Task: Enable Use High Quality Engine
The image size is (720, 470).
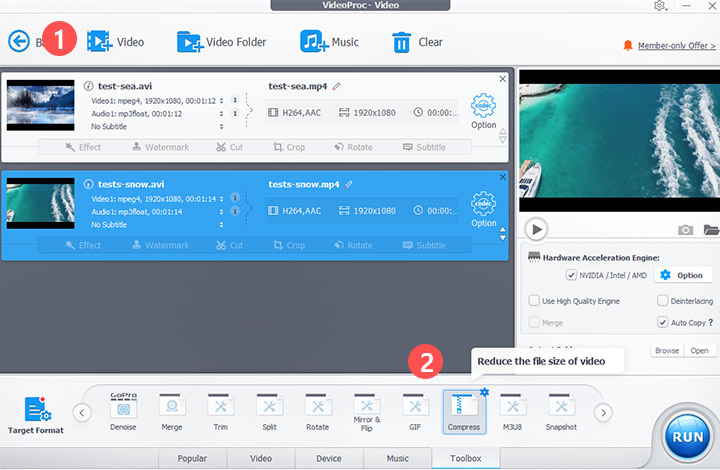Action: point(534,301)
